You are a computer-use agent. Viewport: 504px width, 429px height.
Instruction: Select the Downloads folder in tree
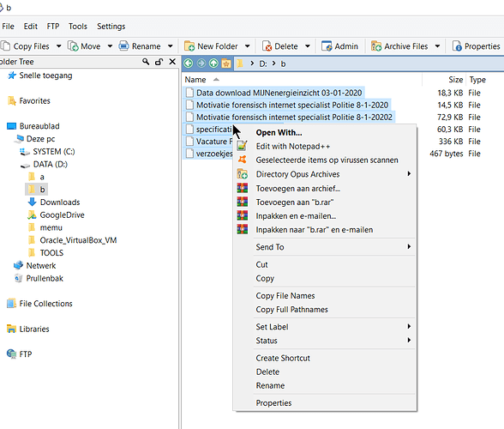[60, 202]
